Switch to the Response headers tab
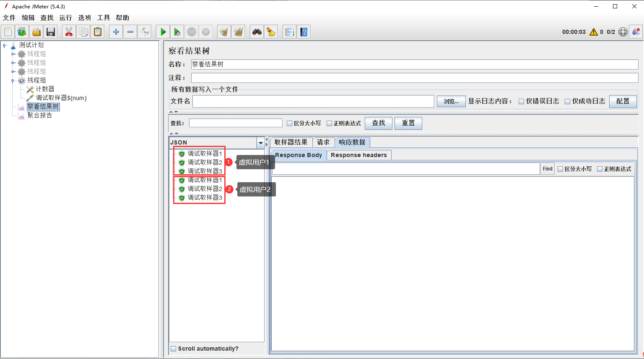The width and height of the screenshot is (644, 359). (x=358, y=155)
